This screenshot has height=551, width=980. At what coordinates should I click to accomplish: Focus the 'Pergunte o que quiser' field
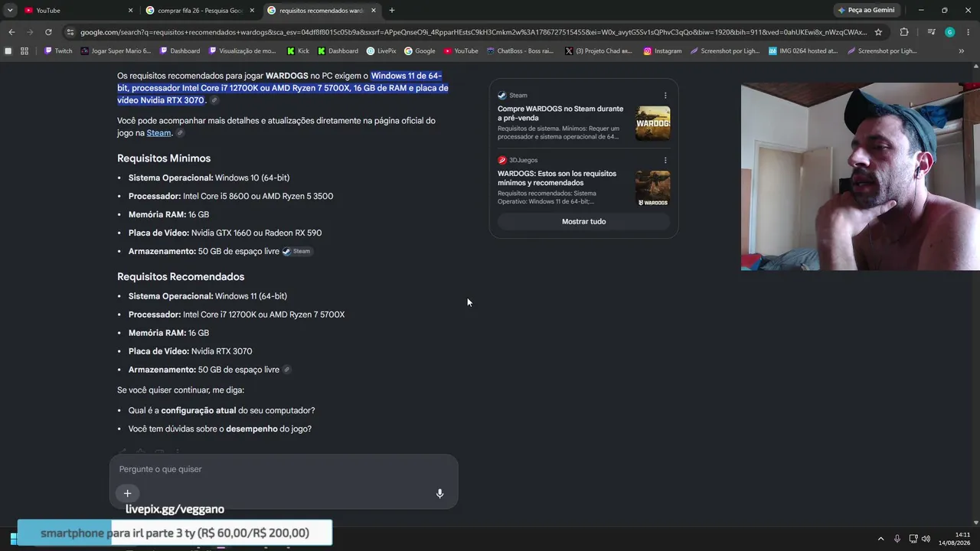(x=283, y=469)
